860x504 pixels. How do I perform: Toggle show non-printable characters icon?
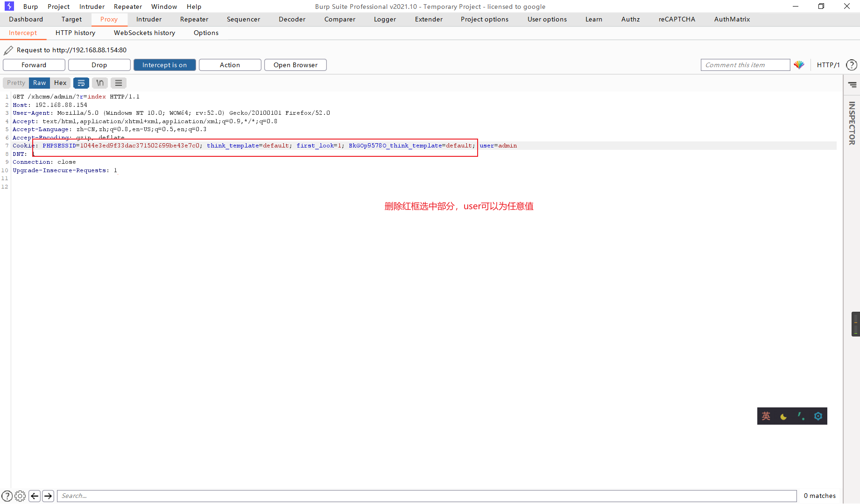point(100,83)
